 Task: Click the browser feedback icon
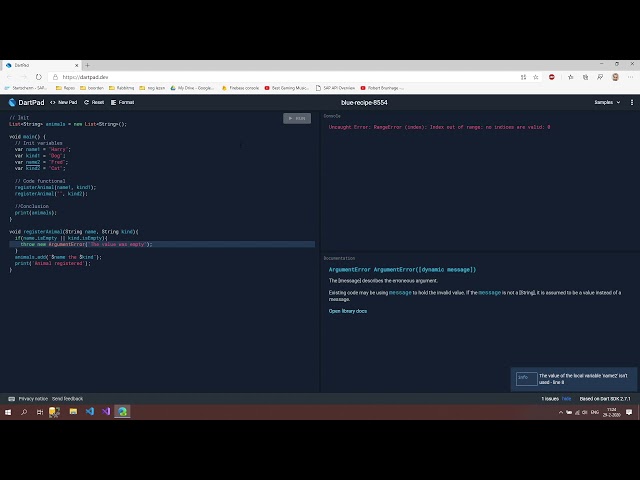tap(600, 77)
